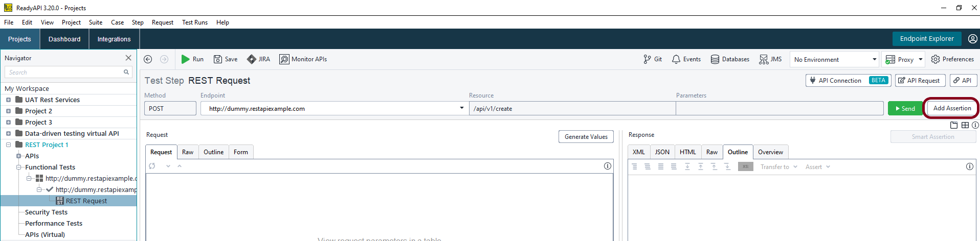The height and width of the screenshot is (241, 980).
Task: Click the green Run play icon
Action: coord(185,59)
